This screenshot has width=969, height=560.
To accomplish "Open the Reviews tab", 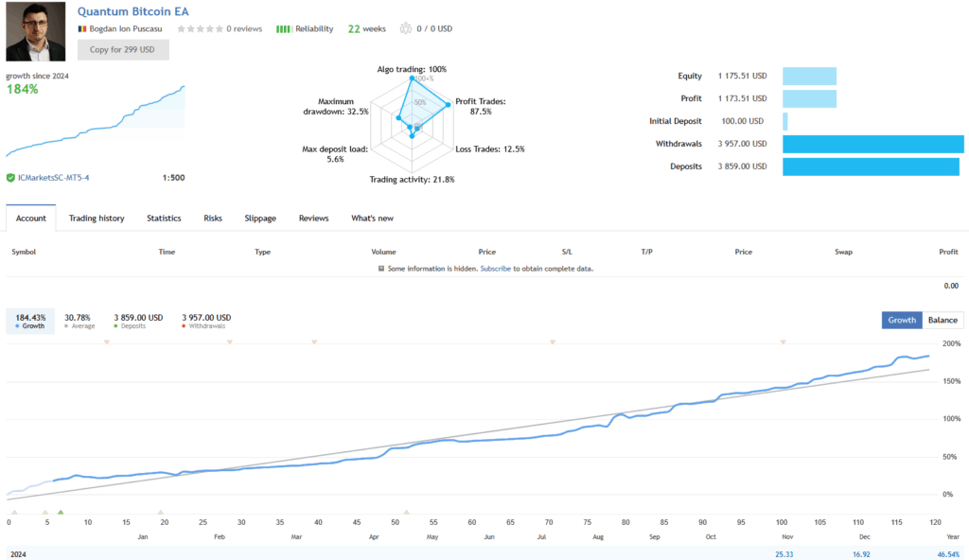I will (x=313, y=219).
